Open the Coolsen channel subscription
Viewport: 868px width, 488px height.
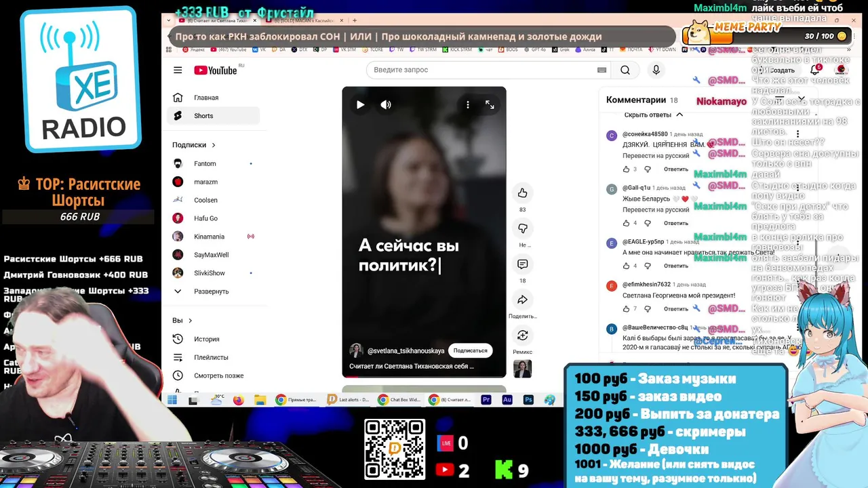213,200
